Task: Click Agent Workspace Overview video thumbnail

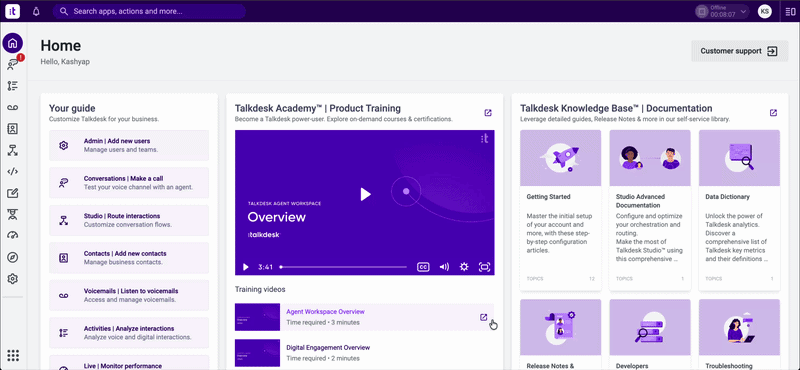Action: tap(257, 317)
